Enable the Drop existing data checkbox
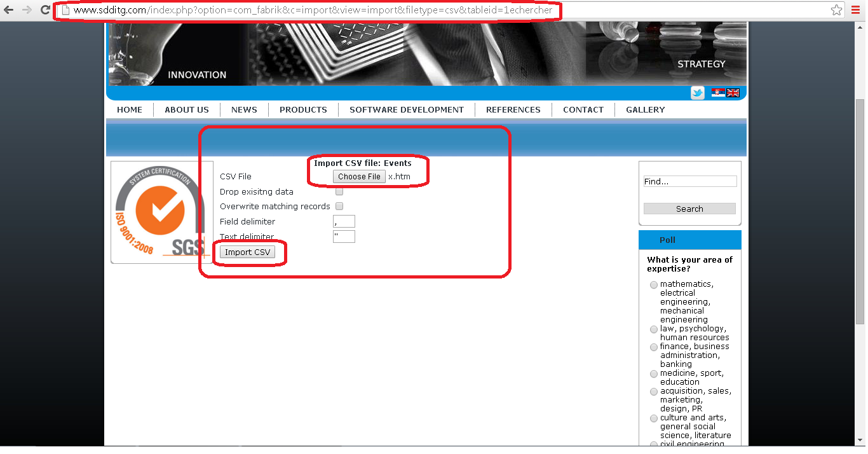This screenshot has height=454, width=868. [339, 190]
